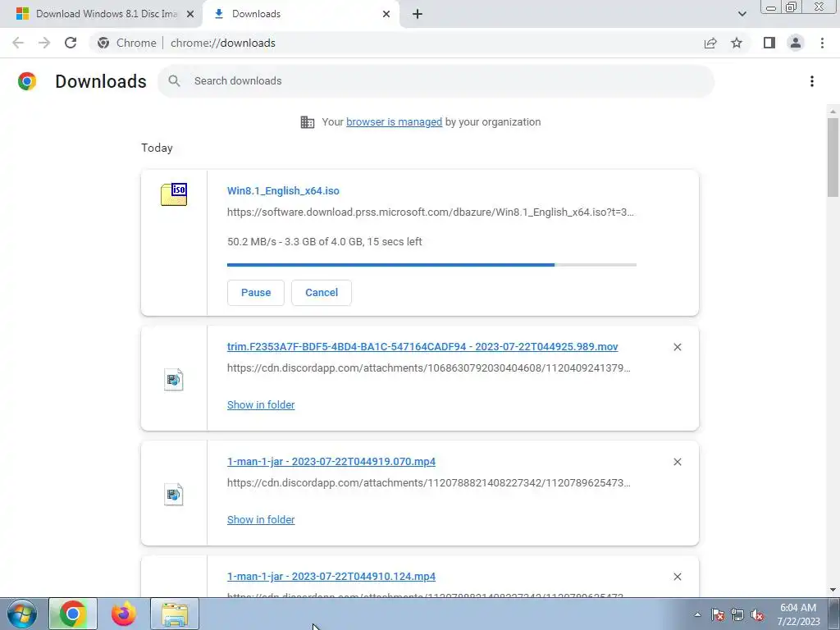Open the trim.F2353A7F .mov file link
Image resolution: width=840 pixels, height=630 pixels.
point(422,347)
